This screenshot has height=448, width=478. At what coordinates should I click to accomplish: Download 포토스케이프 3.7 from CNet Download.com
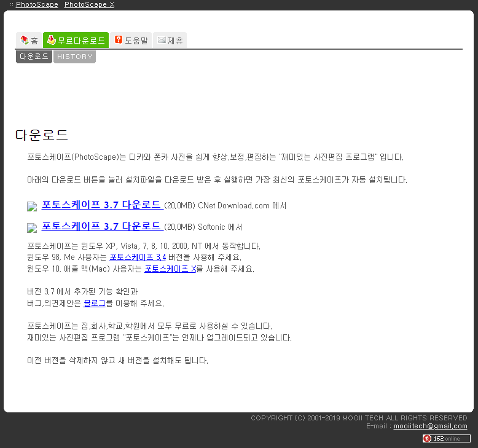pos(103,205)
